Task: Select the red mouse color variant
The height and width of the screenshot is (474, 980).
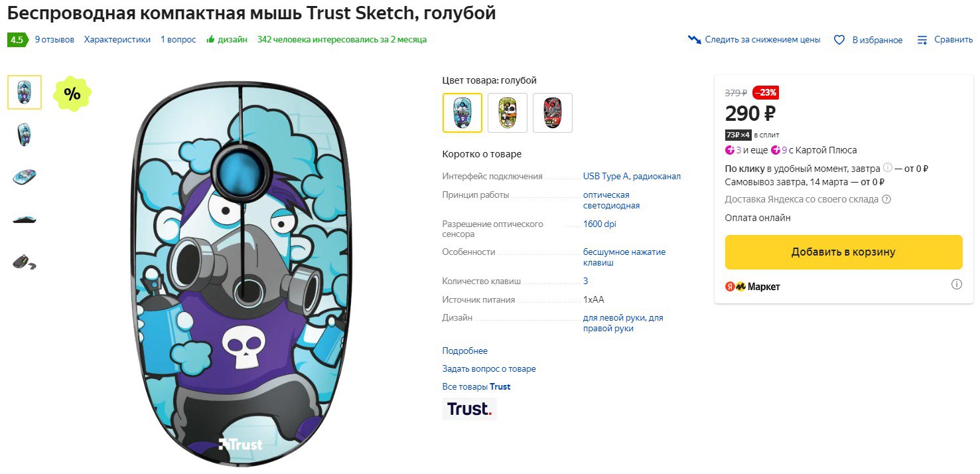Action: [x=553, y=113]
